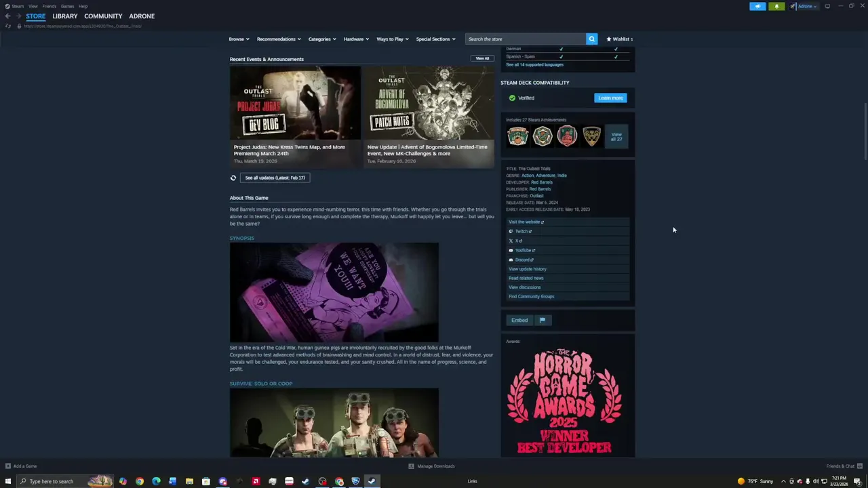Image resolution: width=868 pixels, height=488 pixels.
Task: Open the Friends menu
Action: pyautogui.click(x=50, y=6)
